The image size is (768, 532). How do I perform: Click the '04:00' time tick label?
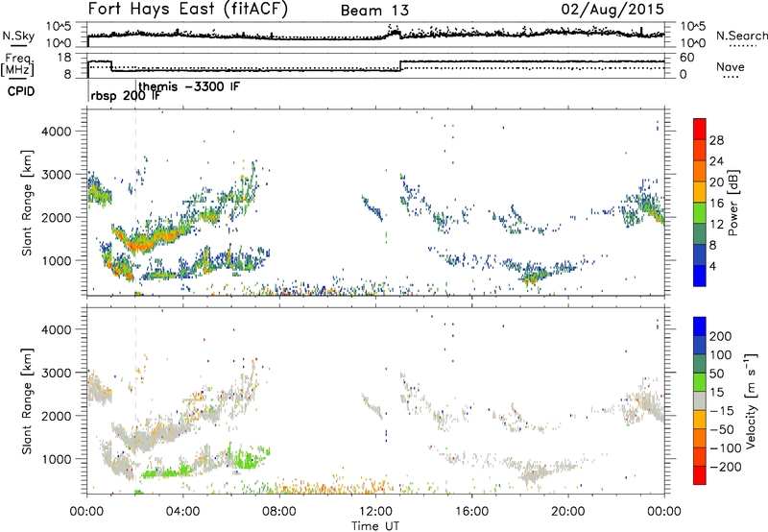(183, 512)
